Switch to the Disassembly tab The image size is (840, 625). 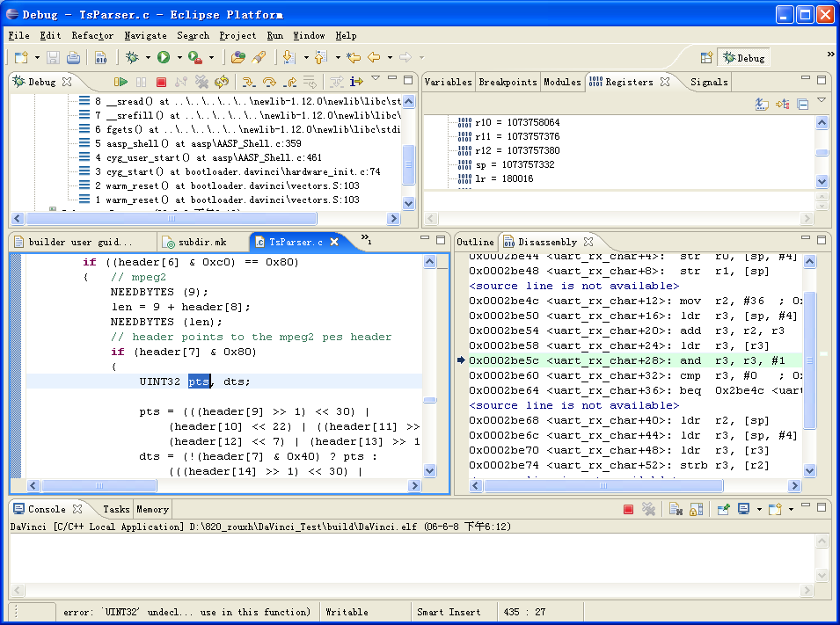pyautogui.click(x=544, y=242)
